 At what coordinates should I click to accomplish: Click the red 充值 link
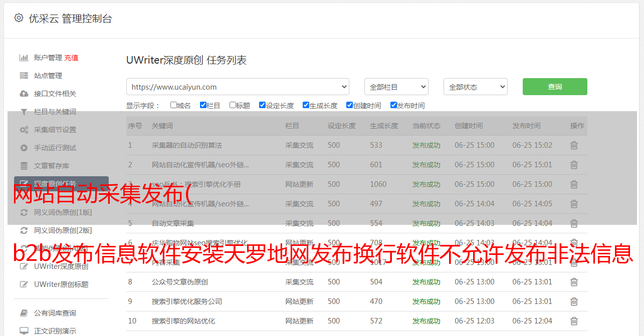(x=71, y=58)
